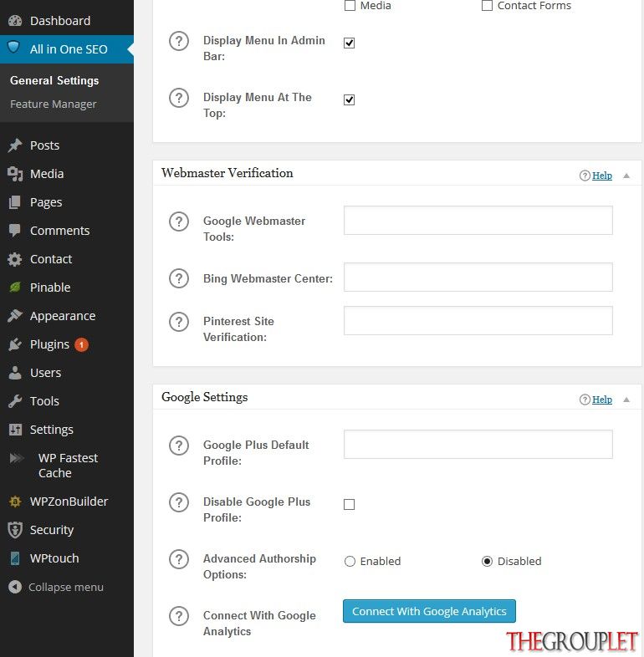Click the WPZonBuilder Amazon icon
This screenshot has height=657, width=644.
(x=15, y=502)
